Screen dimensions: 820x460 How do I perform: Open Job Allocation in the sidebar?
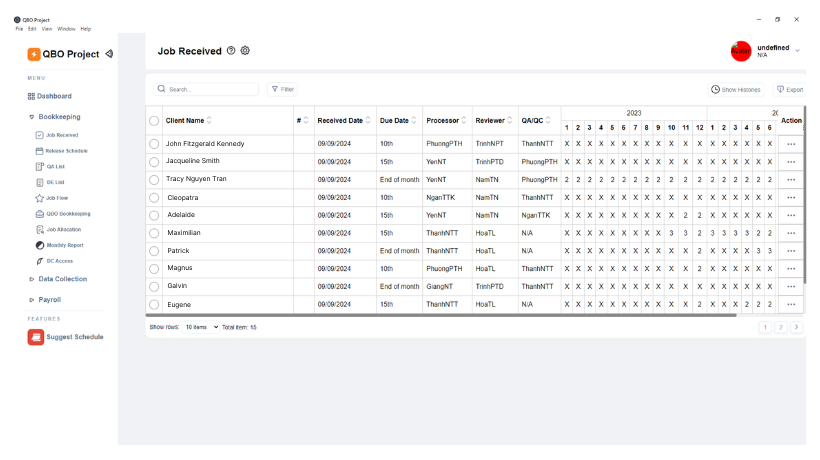point(39,229)
